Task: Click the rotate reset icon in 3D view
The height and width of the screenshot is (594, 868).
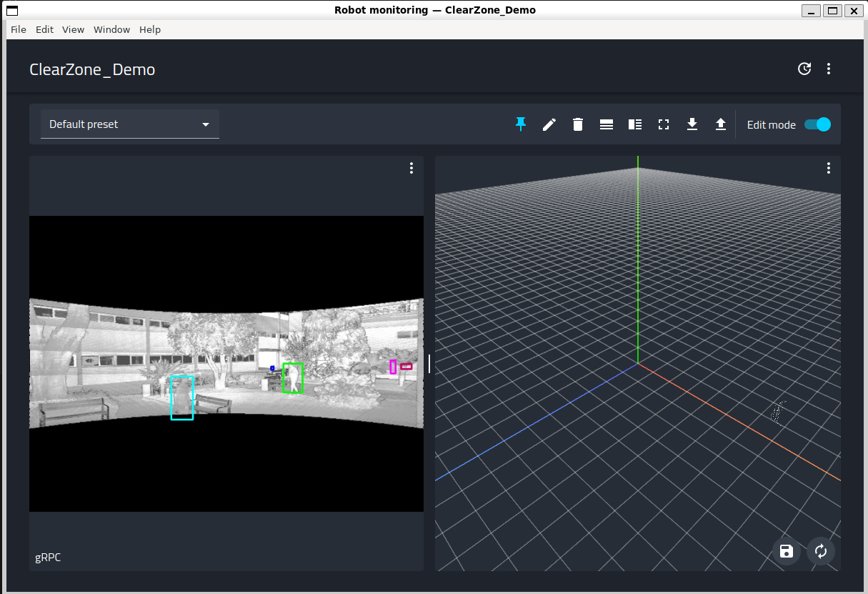Action: tap(821, 551)
